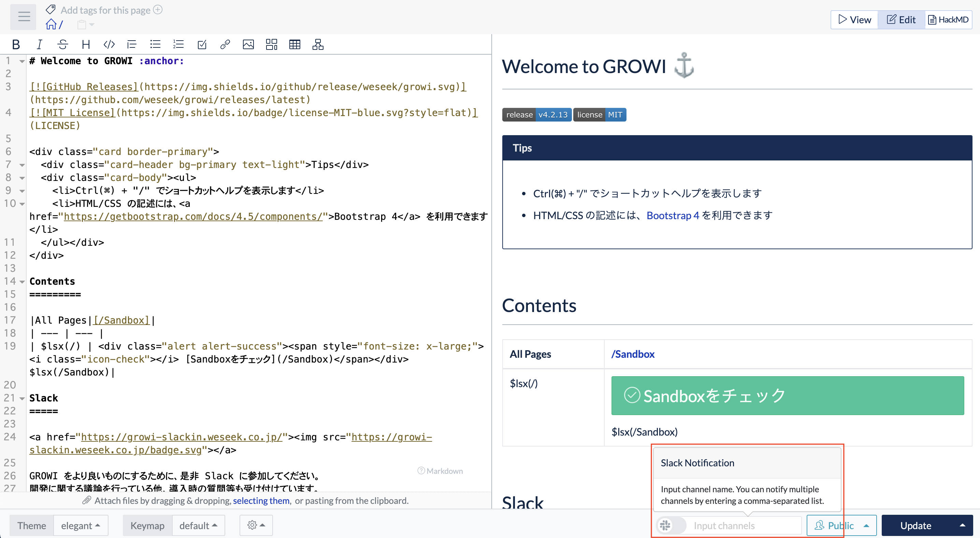
Task: Click the green Sandboxをチェック alert
Action: point(788,396)
